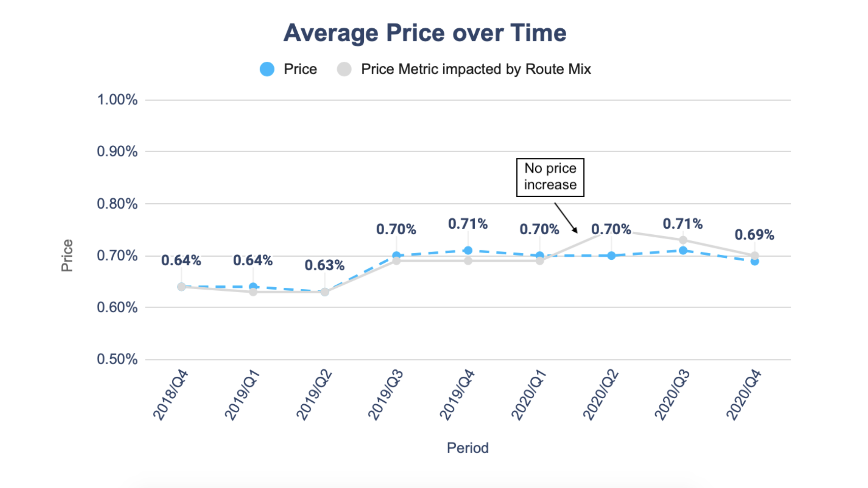
Task: Select the 0.69% data label
Action: pos(754,235)
